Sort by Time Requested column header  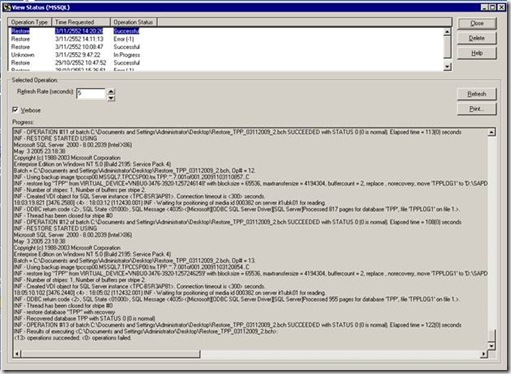[81, 22]
